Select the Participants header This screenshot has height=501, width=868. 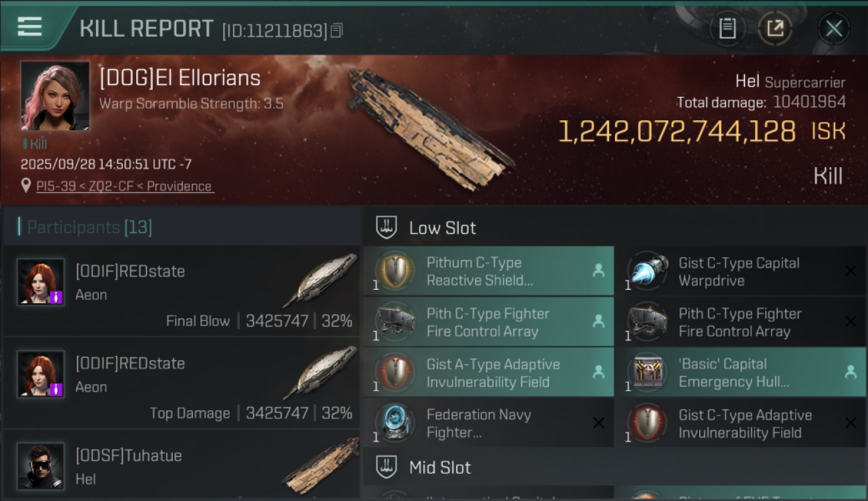click(89, 228)
